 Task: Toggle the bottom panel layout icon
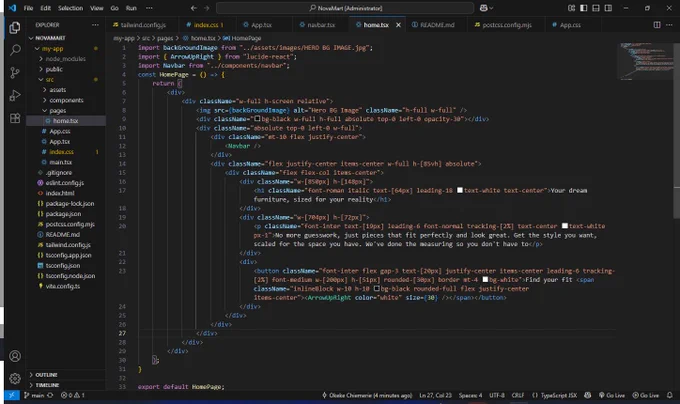click(x=596, y=8)
